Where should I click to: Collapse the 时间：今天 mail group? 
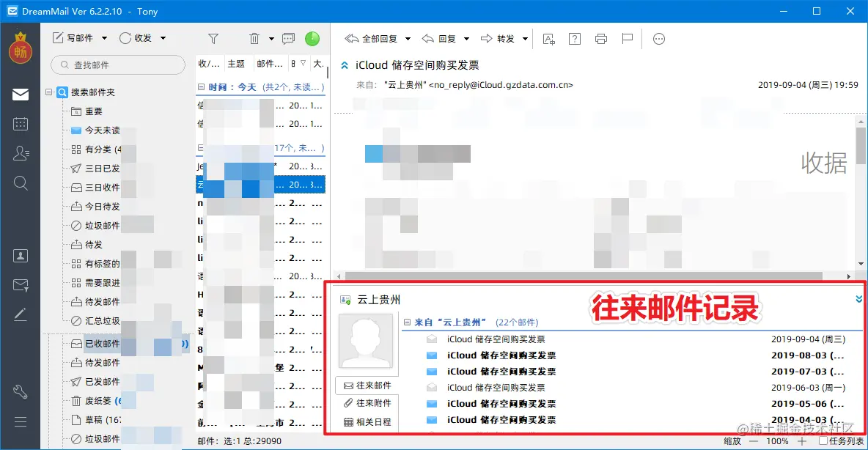[201, 87]
